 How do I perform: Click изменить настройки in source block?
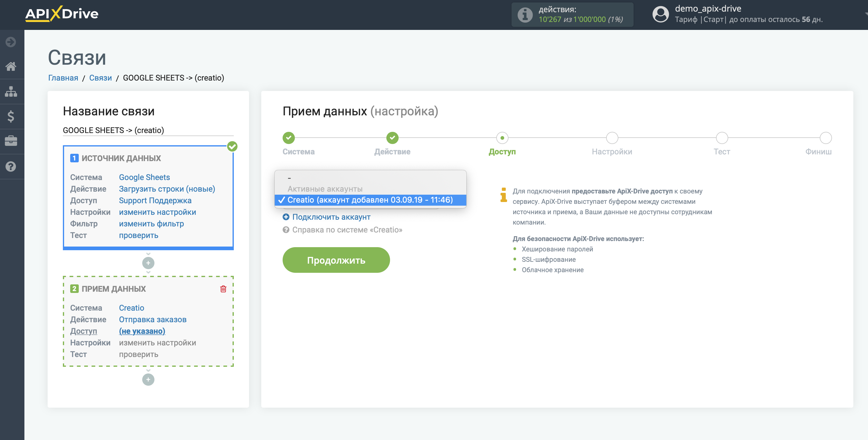[157, 212]
